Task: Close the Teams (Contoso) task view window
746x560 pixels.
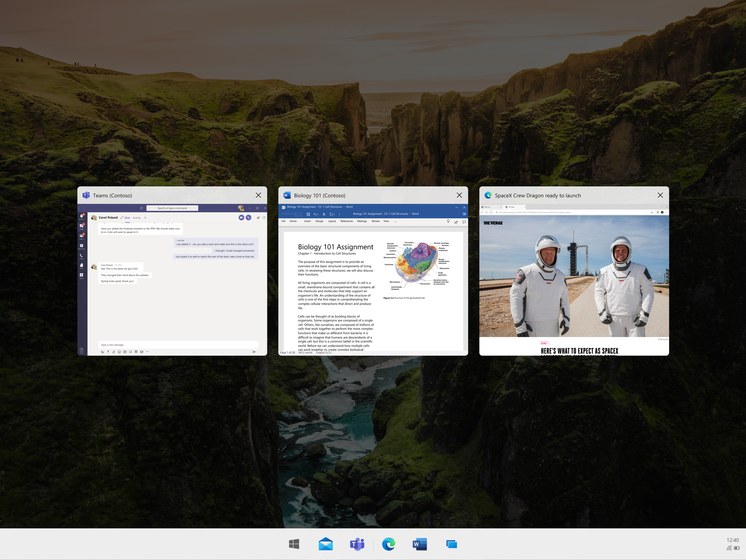Action: [x=258, y=195]
